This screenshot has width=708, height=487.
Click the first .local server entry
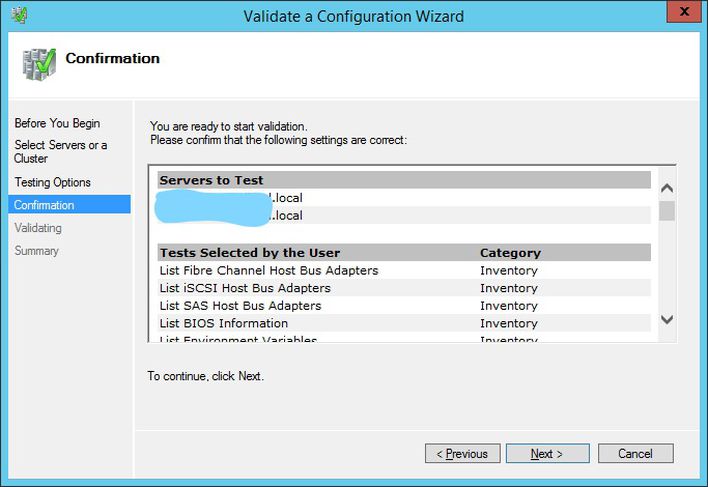pos(404,198)
